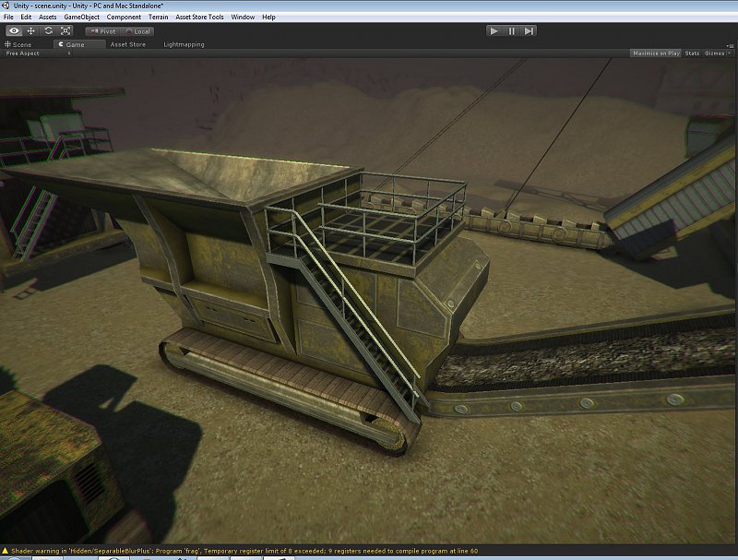The height and width of the screenshot is (560, 738).
Task: Click the Pause button
Action: click(x=512, y=31)
